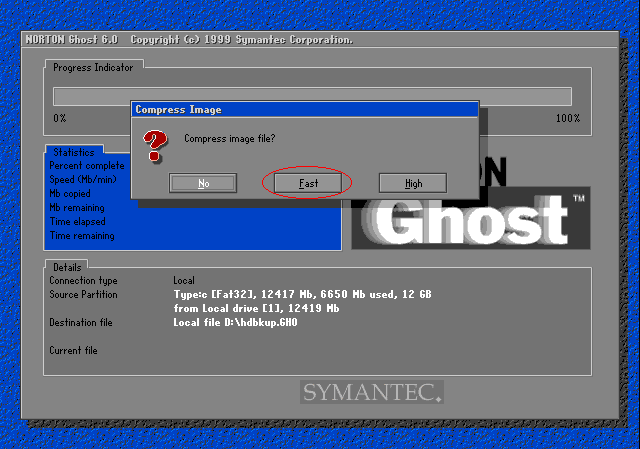Click the Statistics panel label
The width and height of the screenshot is (640, 449).
(73, 152)
